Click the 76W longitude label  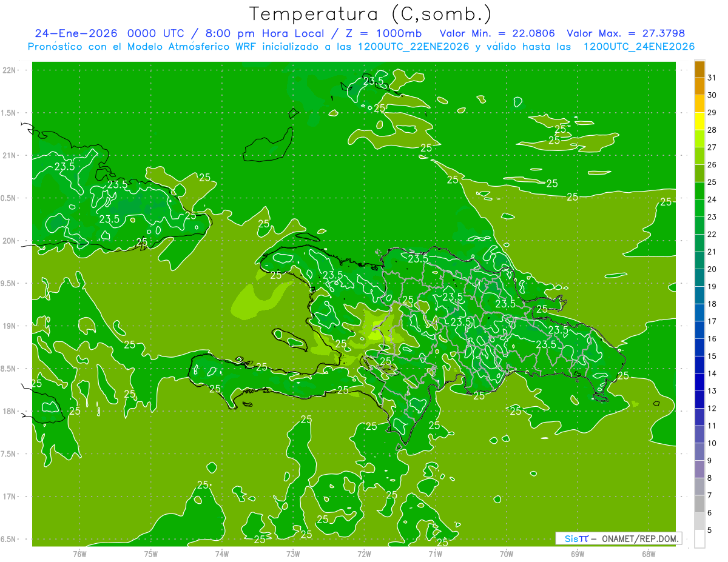pos(79,554)
